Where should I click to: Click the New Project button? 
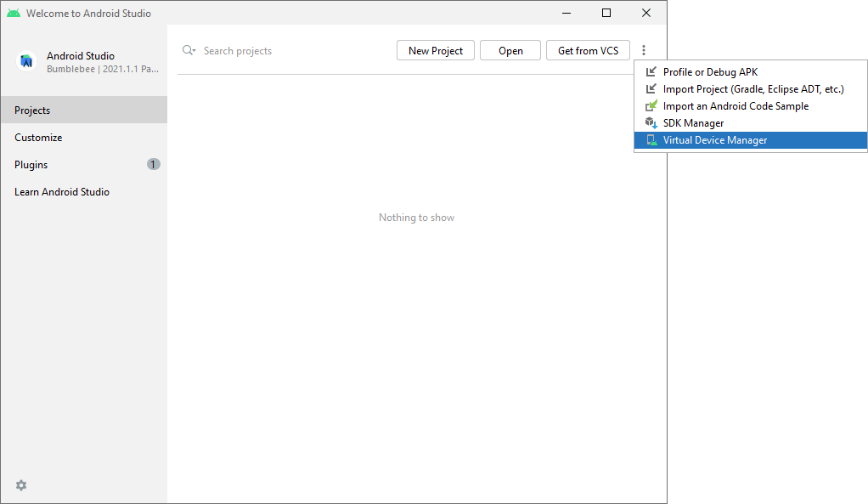click(x=436, y=50)
